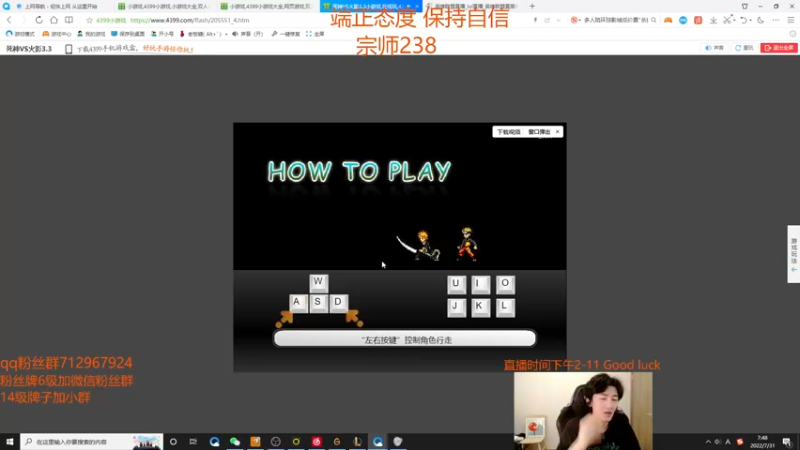Open the browser home page icon
Screen dimensions: 800x450
(x=54, y=20)
